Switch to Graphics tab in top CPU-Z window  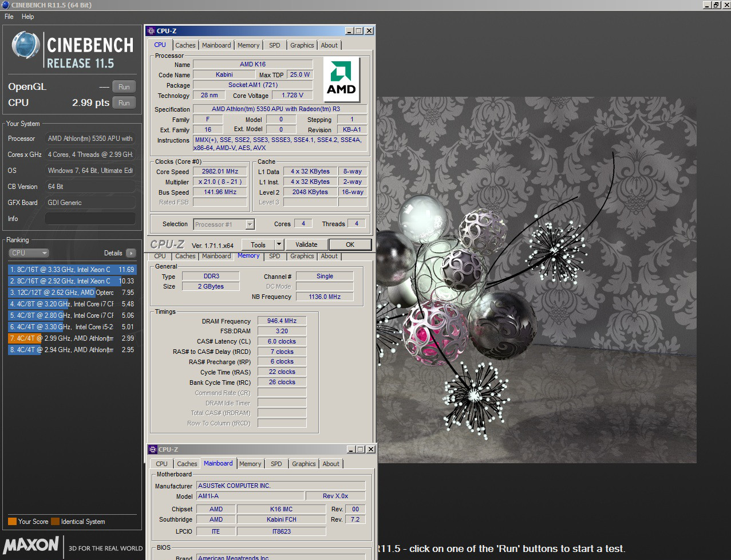coord(302,45)
